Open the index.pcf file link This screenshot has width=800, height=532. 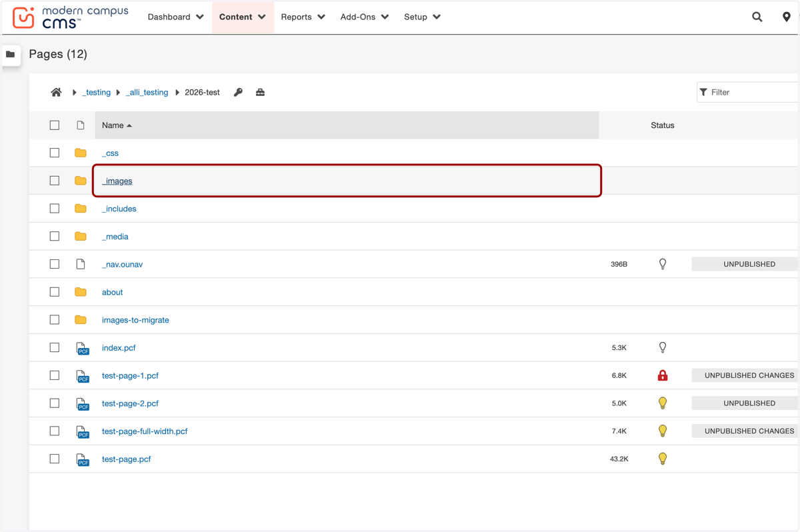click(119, 348)
